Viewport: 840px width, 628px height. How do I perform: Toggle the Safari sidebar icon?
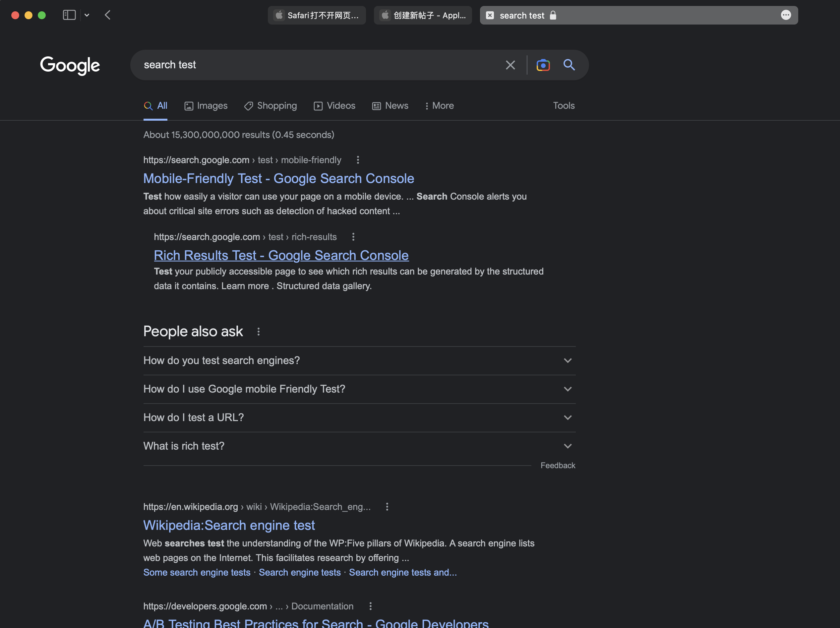coord(69,15)
